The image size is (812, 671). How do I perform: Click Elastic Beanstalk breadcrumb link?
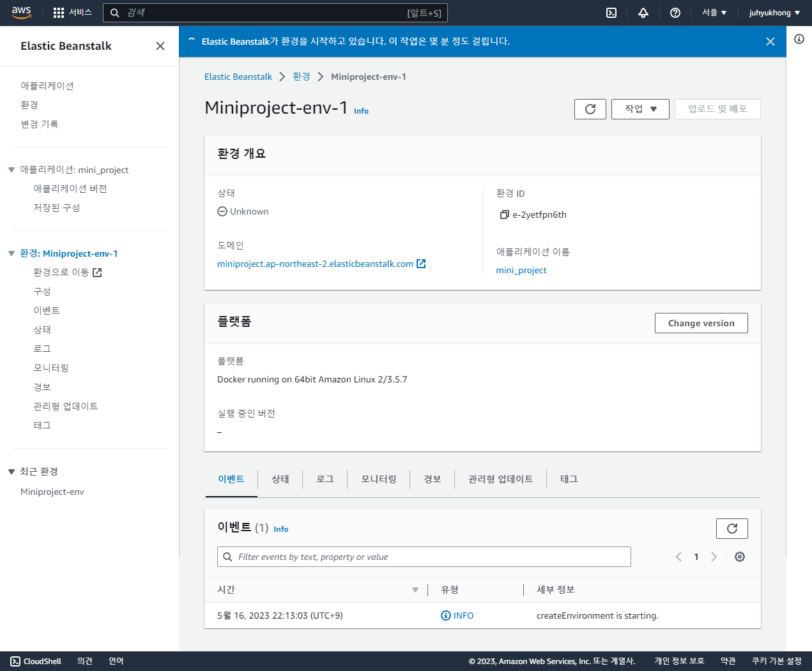(238, 77)
